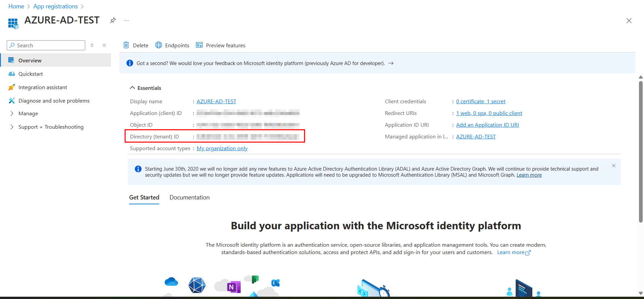Focus the sidebar Search field

point(46,45)
